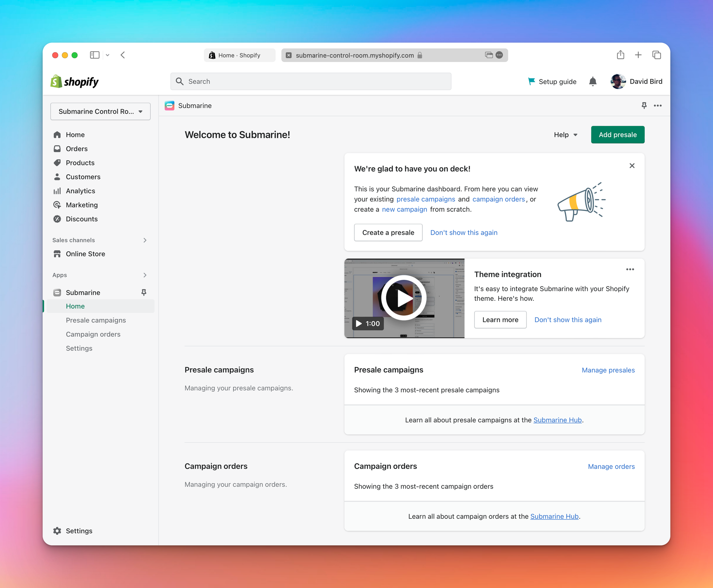713x588 pixels.
Task: Select Presale campaigns under Submarine
Action: pyautogui.click(x=96, y=320)
